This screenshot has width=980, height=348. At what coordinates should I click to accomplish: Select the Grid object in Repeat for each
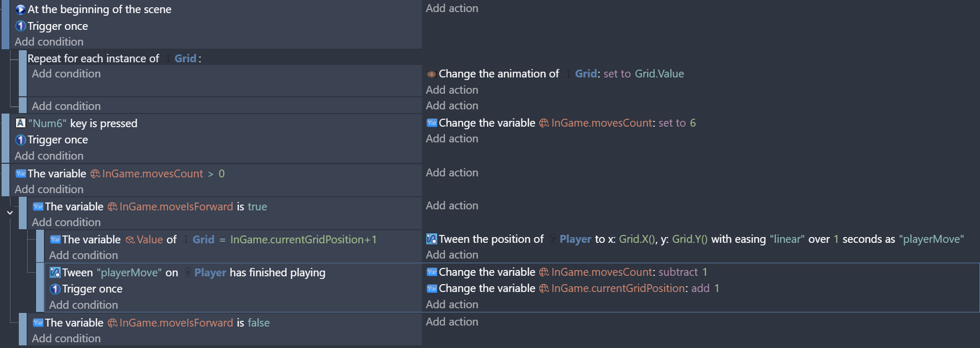click(x=185, y=59)
